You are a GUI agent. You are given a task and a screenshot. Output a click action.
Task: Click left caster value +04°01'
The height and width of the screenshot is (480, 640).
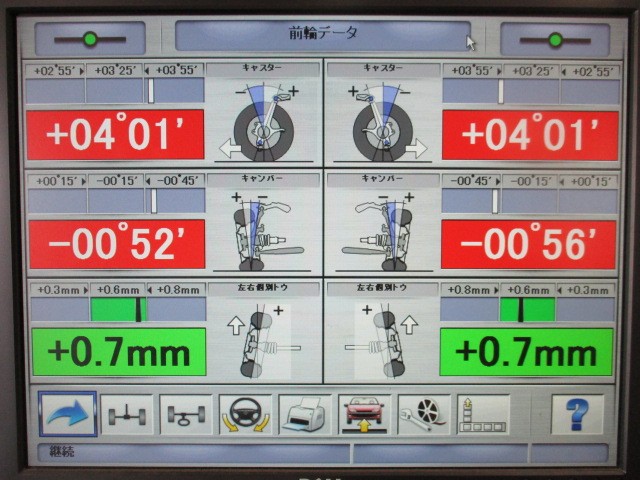(116, 135)
